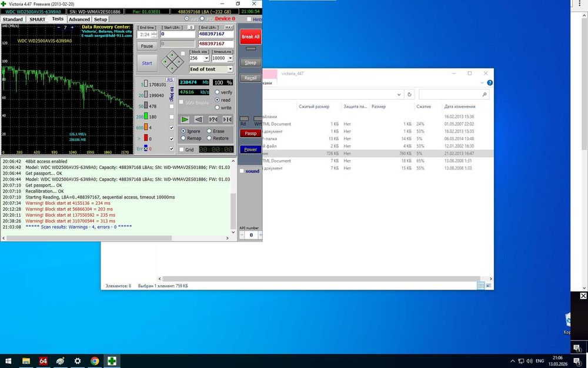Click the up arrow on the diamond pad

click(172, 55)
